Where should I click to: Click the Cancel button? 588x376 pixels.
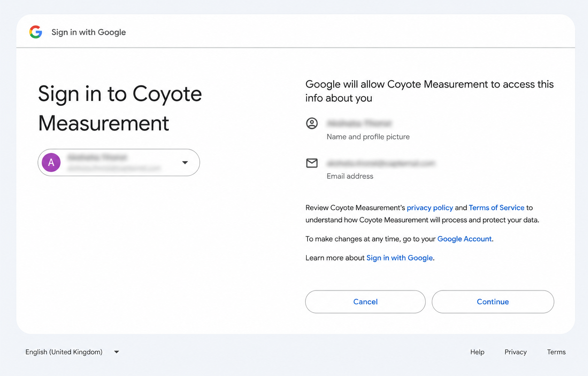pyautogui.click(x=365, y=302)
